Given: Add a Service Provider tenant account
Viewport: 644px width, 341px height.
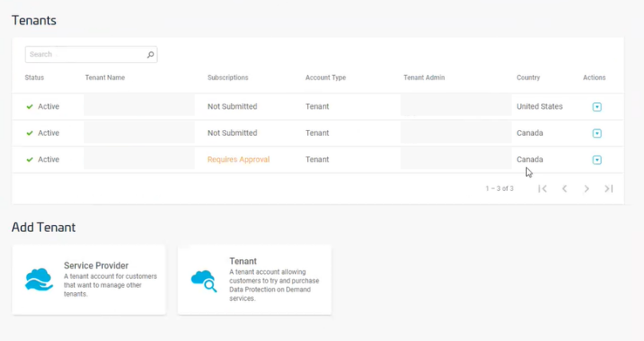Looking at the screenshot, I should 89,280.
